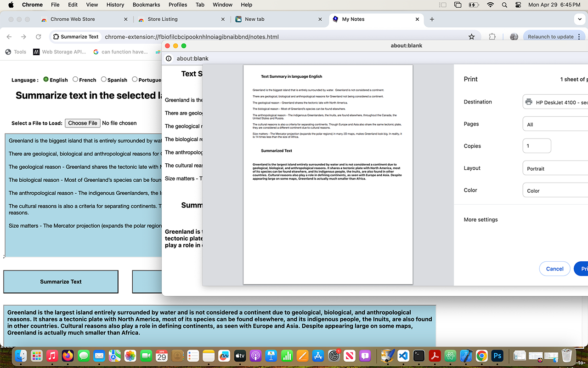Launch Photoshop from the Dock
The image size is (588, 368).
pyautogui.click(x=497, y=356)
